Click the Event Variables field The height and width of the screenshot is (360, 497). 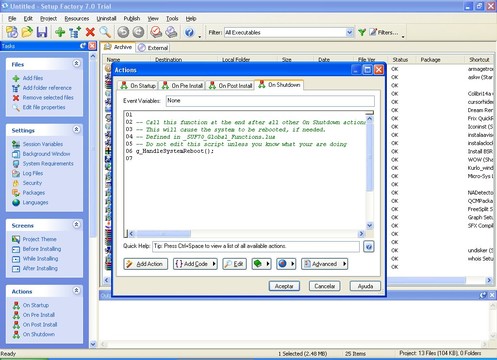coord(270,101)
